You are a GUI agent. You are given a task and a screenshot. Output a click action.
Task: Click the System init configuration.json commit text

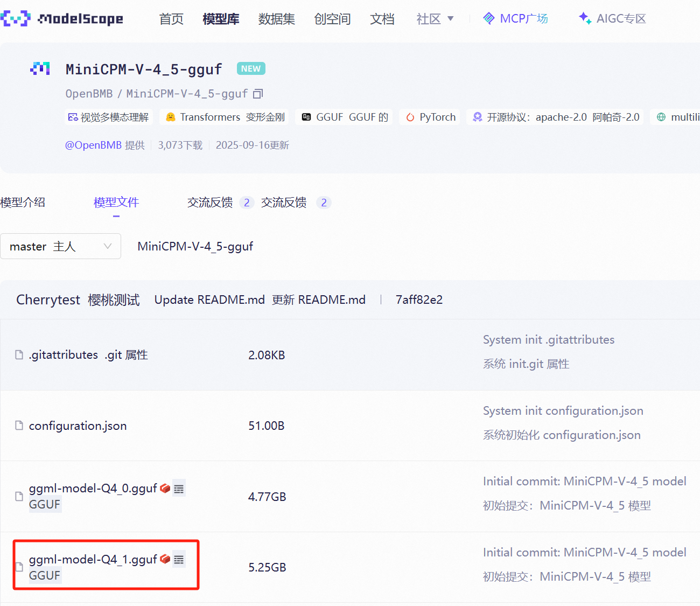click(x=563, y=411)
